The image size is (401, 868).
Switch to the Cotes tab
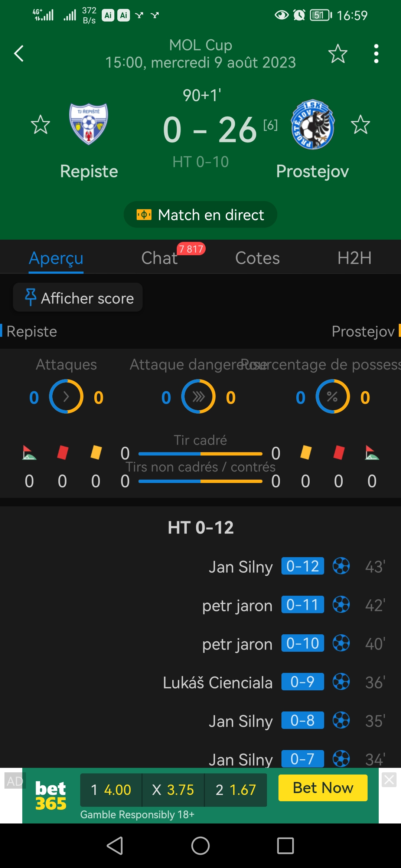tap(257, 258)
